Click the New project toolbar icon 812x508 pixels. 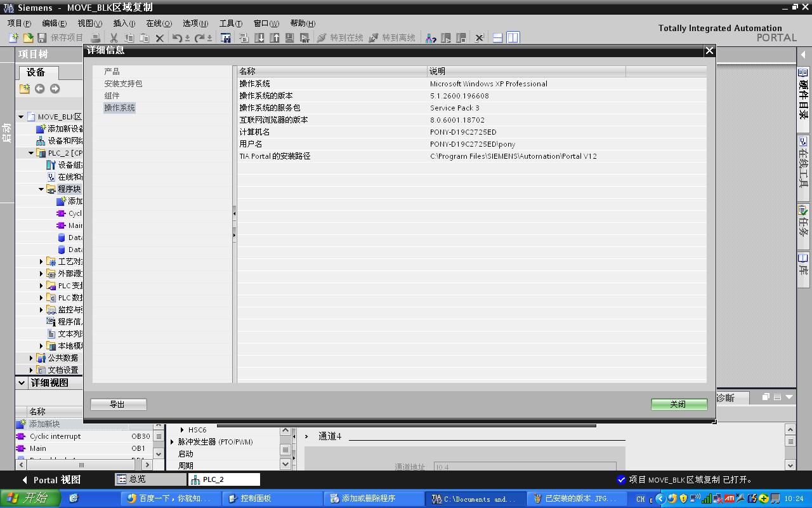click(13, 38)
